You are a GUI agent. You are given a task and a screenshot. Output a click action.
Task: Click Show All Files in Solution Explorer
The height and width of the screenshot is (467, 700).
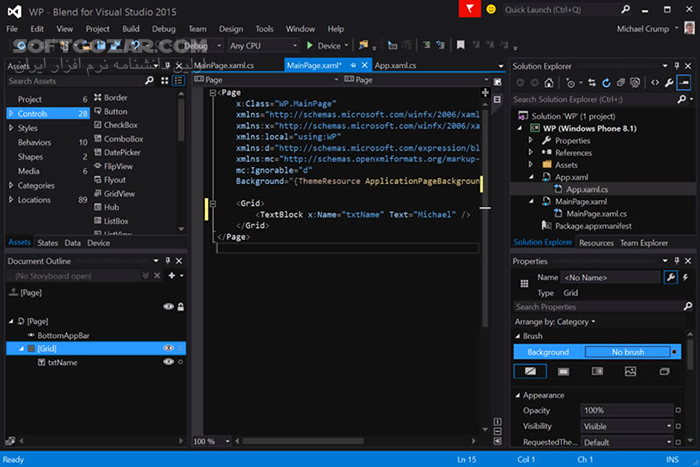635,83
